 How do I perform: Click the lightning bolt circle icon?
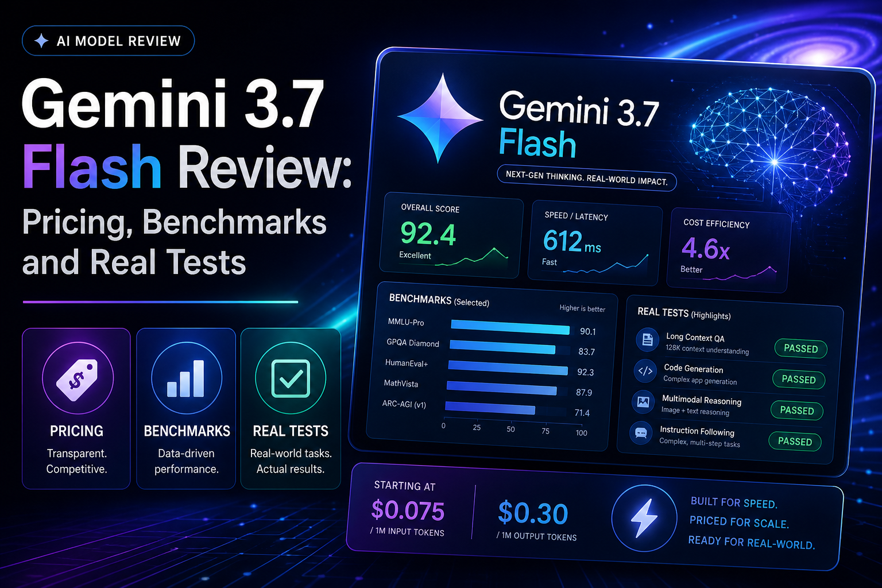(x=644, y=518)
